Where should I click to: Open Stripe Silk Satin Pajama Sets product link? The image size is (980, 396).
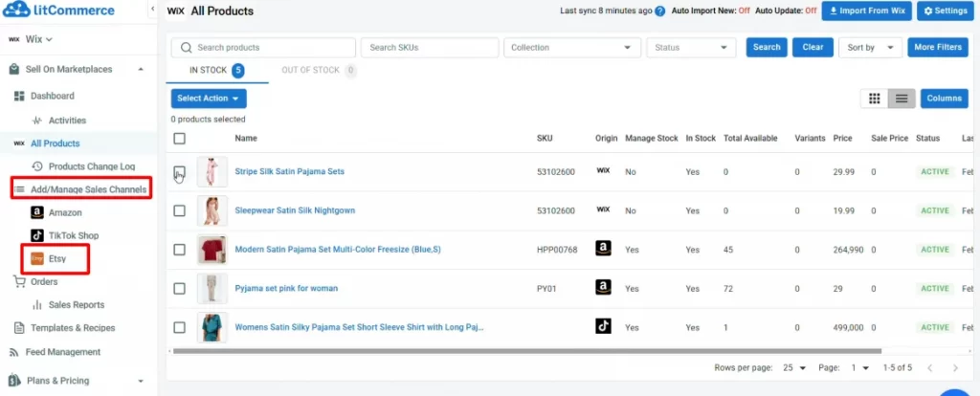(289, 171)
